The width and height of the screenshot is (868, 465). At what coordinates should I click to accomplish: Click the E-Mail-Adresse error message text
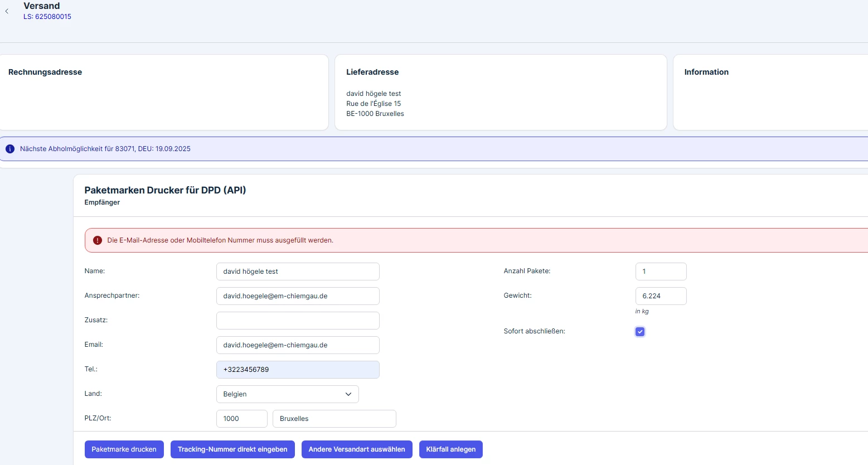tap(220, 240)
